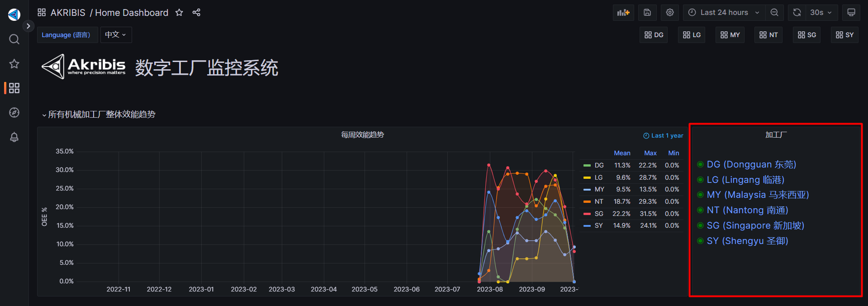
Task: Collapse the 所有机械加工厂整体效能趋势 row
Action: click(x=44, y=115)
